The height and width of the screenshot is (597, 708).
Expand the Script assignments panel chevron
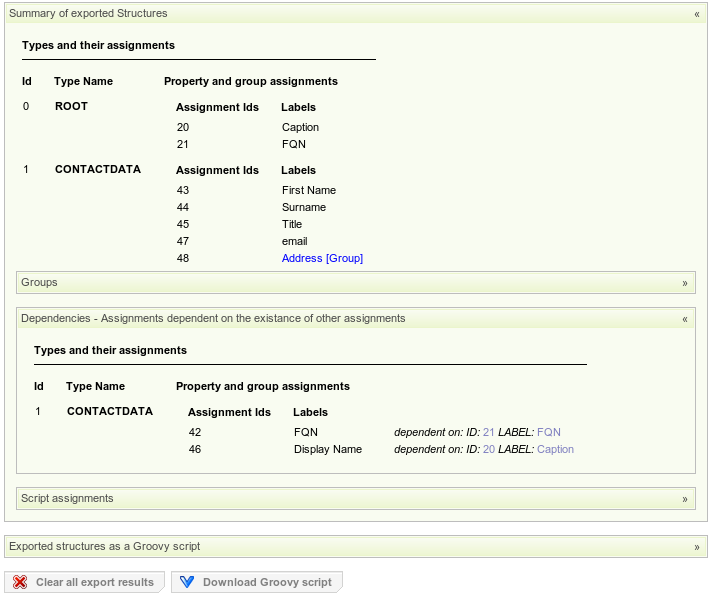coord(685,499)
